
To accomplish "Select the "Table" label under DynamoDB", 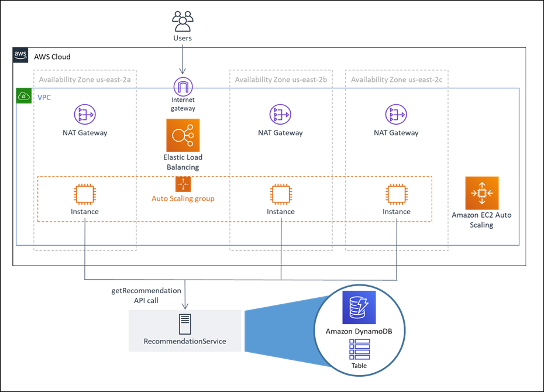I will (x=359, y=366).
